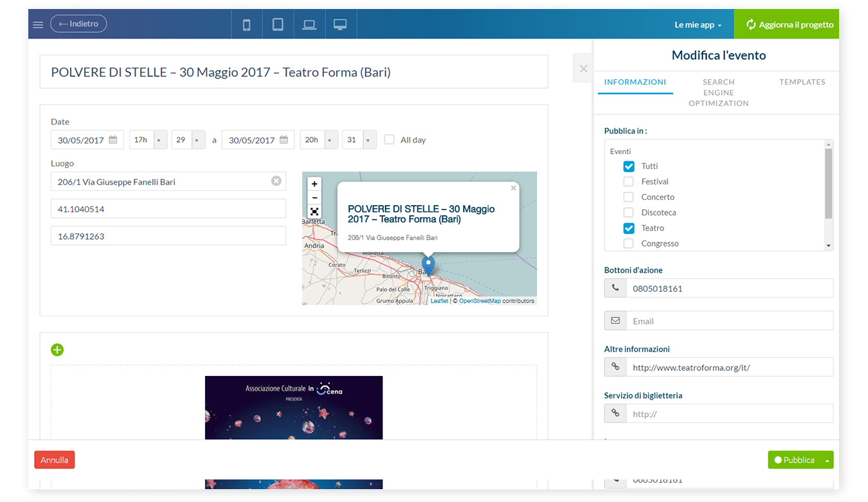Open the hamburger menu
The width and height of the screenshot is (868, 502).
coord(38,24)
